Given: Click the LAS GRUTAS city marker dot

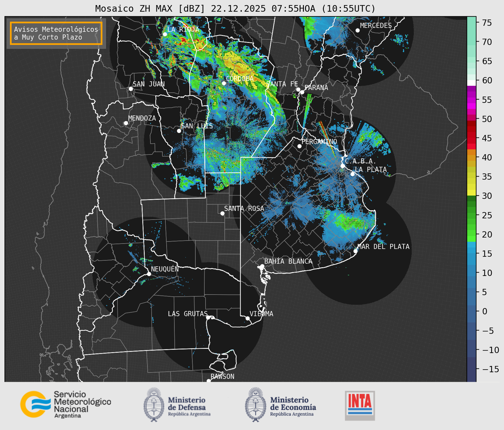Looking at the screenshot, I should pyautogui.click(x=208, y=317).
